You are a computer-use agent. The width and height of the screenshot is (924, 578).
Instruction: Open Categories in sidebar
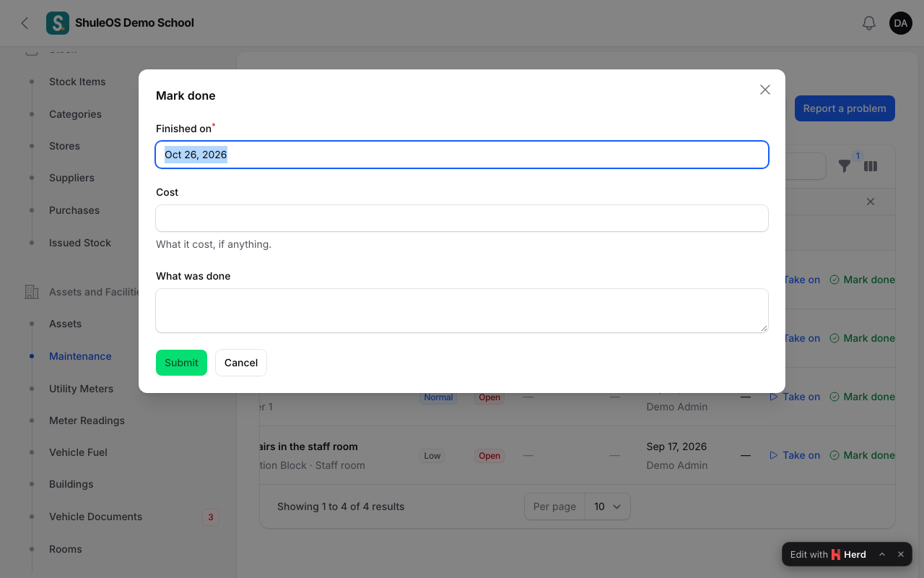(x=75, y=114)
